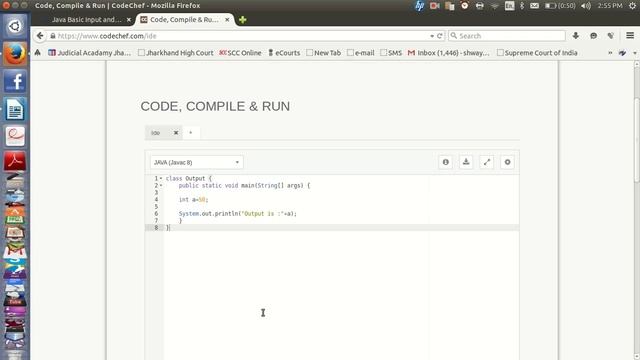This screenshot has height=360, width=640.
Task: Click the HP icon in the top panel
Action: pyautogui.click(x=419, y=6)
